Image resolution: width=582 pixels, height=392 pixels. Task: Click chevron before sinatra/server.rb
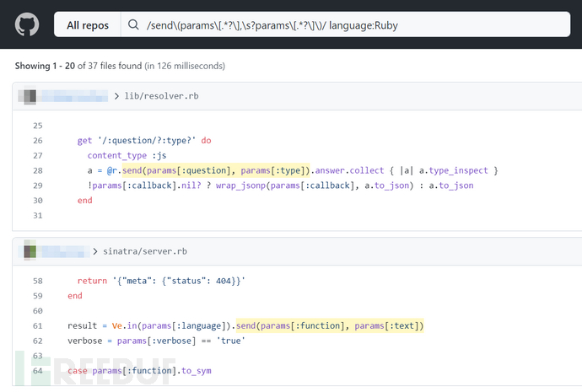click(95, 251)
